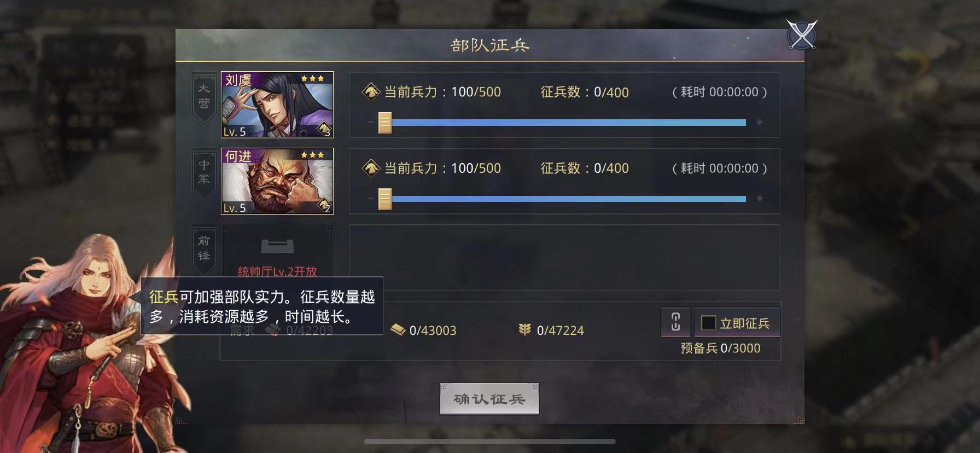Click the horse troop icon beside 何进's 当前兵力
Viewport: 980px width, 453px height.
pos(371,168)
